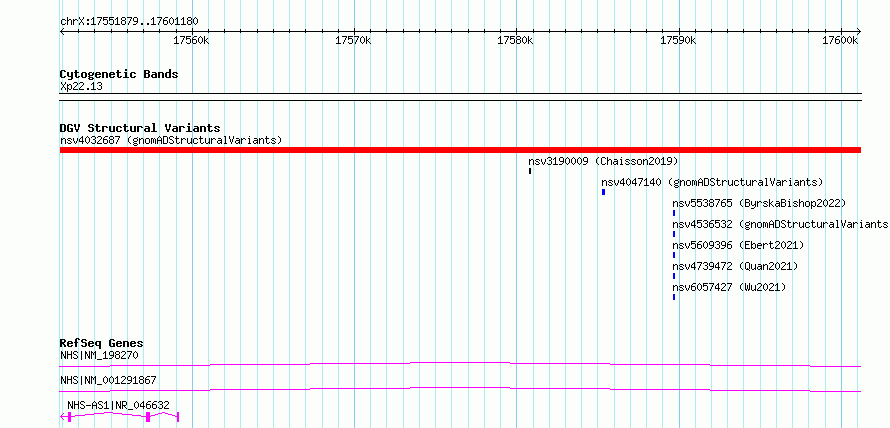Click the 17560k ruler tick label

point(192,40)
